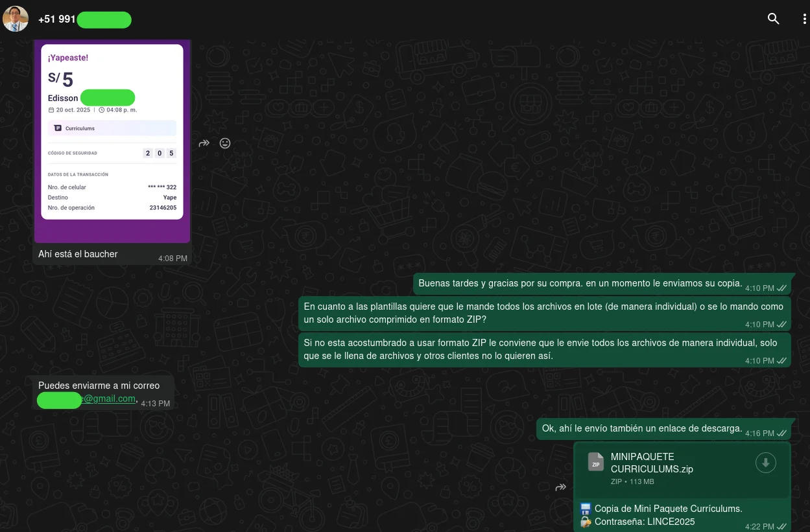Click the contact's profile avatar
Image resolution: width=810 pixels, height=532 pixels.
pos(16,19)
